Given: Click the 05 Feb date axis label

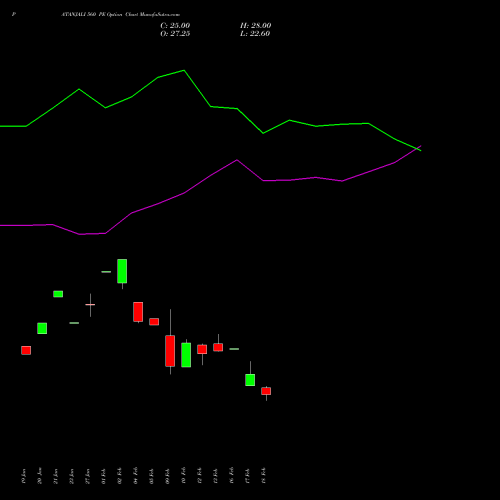Looking at the screenshot, I should pos(152,476).
